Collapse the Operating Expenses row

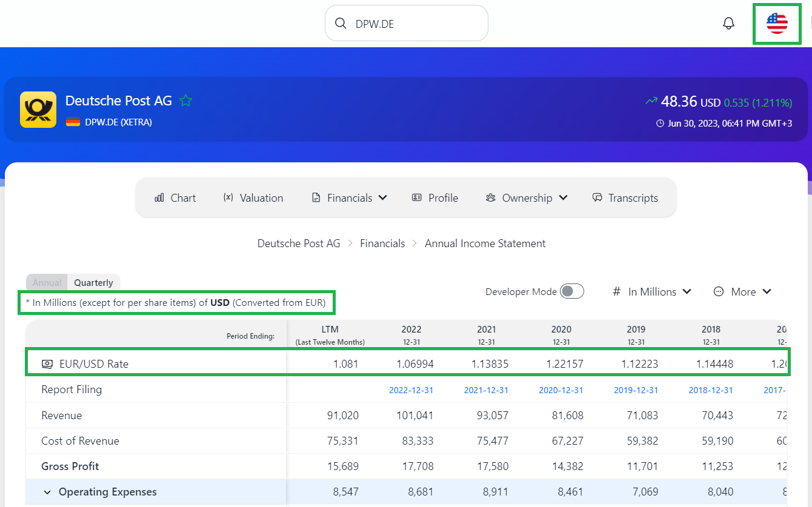[47, 492]
